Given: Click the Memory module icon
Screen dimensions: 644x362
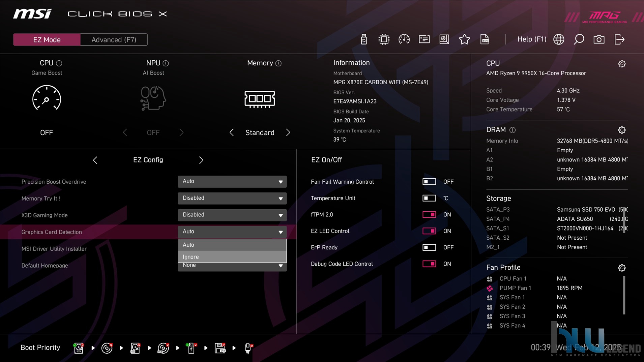Looking at the screenshot, I should (260, 99).
